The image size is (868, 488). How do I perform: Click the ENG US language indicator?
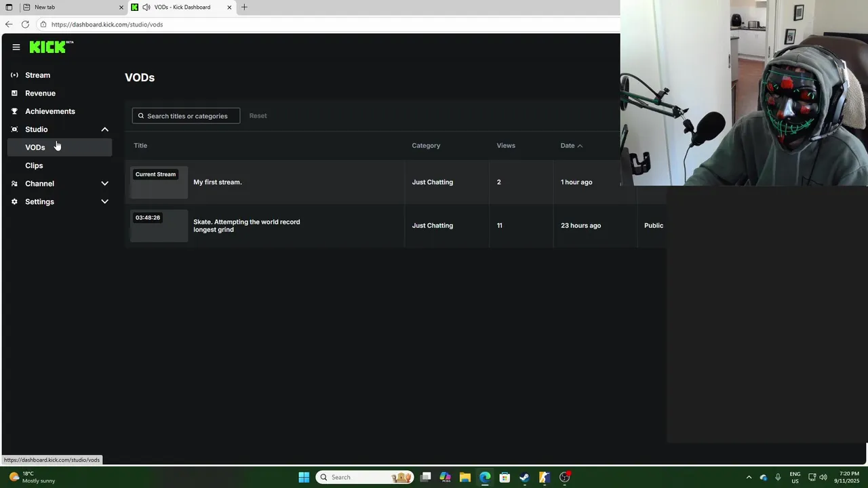(x=795, y=477)
